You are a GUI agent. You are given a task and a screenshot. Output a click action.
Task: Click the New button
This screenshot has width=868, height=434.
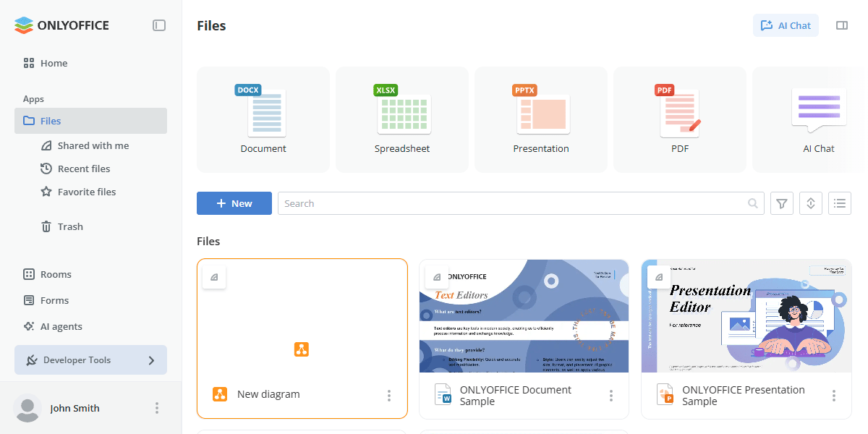pyautogui.click(x=234, y=203)
